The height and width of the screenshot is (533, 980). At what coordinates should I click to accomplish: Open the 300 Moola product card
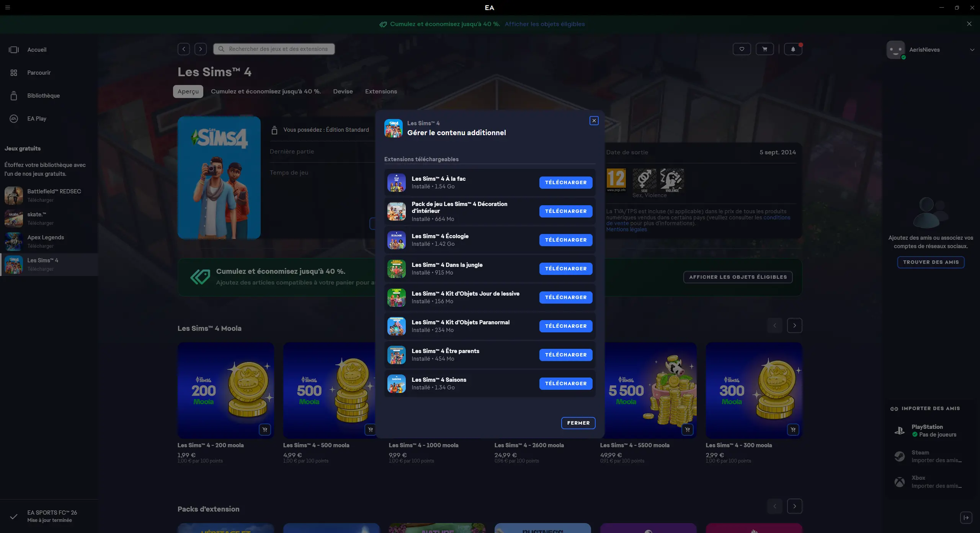tap(754, 390)
